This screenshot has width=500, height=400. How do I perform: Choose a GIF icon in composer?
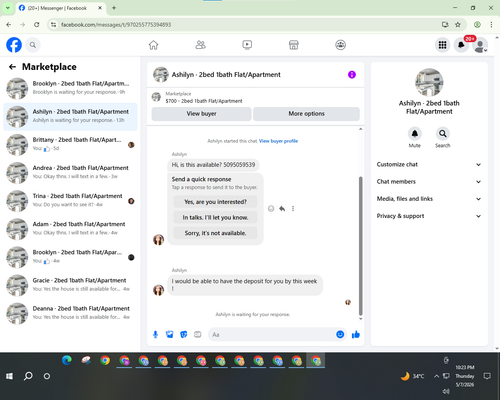[x=198, y=334]
